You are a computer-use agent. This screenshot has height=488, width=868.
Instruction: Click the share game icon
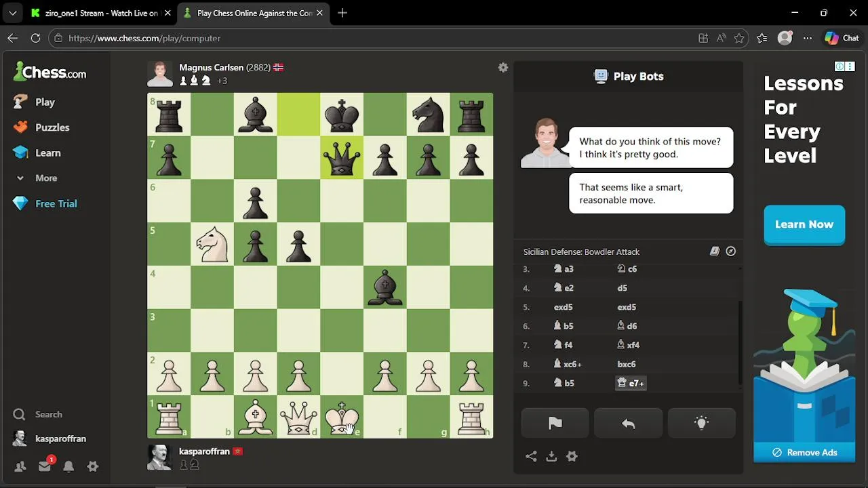point(531,456)
